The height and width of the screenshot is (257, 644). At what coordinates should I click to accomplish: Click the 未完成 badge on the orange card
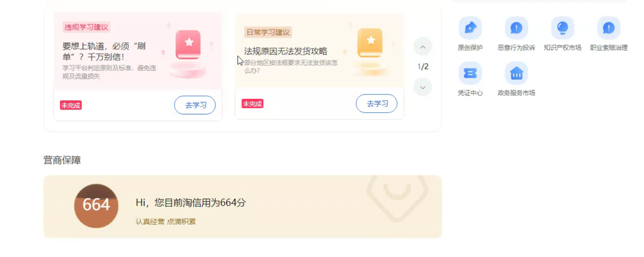(253, 104)
